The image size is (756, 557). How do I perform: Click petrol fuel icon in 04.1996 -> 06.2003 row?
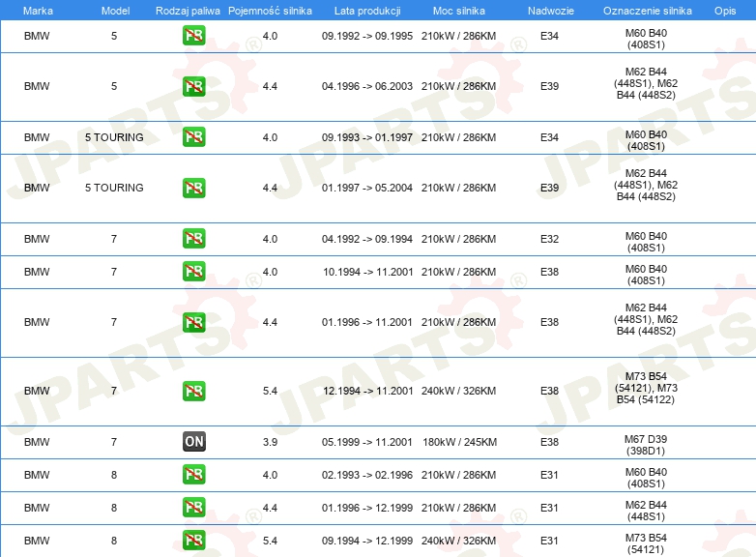193,86
